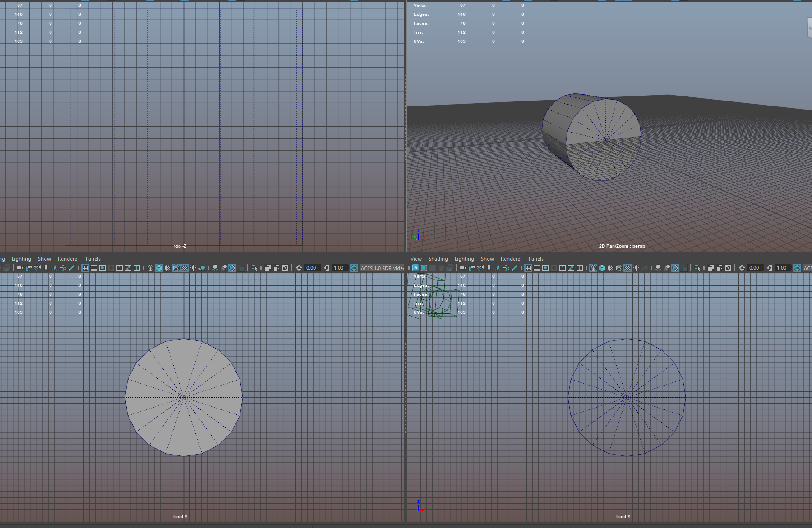Image resolution: width=812 pixels, height=528 pixels.
Task: Click smooth shade all icon in right panel
Action: pos(602,268)
